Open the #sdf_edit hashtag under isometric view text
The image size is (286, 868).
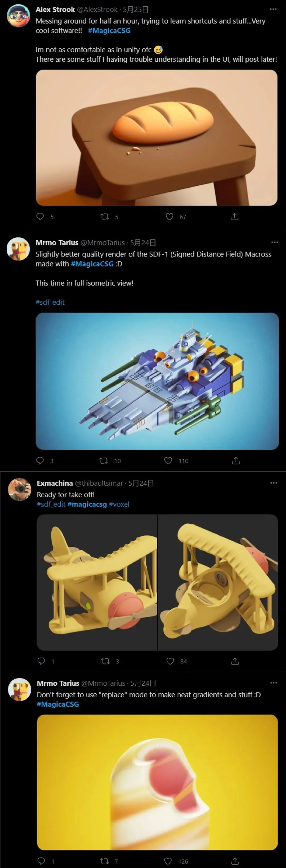point(50,302)
